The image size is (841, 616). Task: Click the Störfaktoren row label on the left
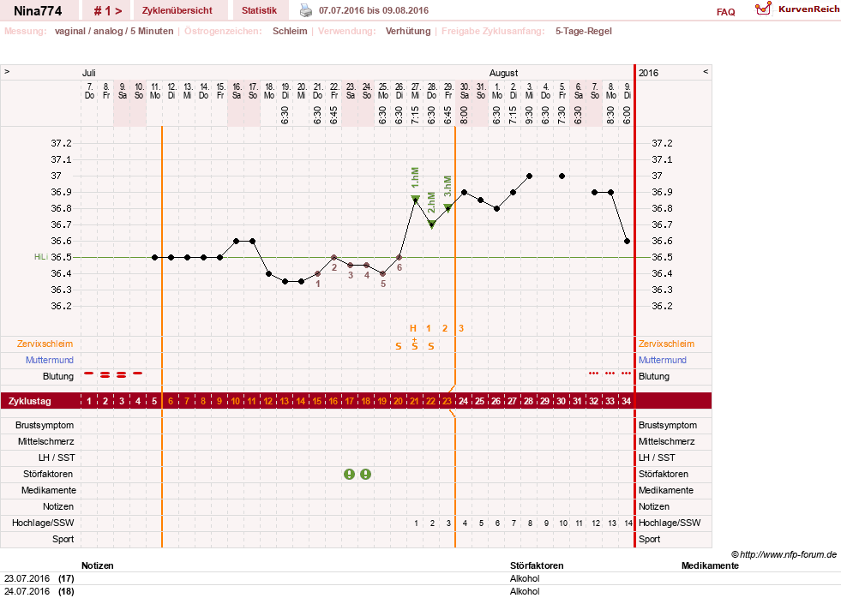pos(48,474)
